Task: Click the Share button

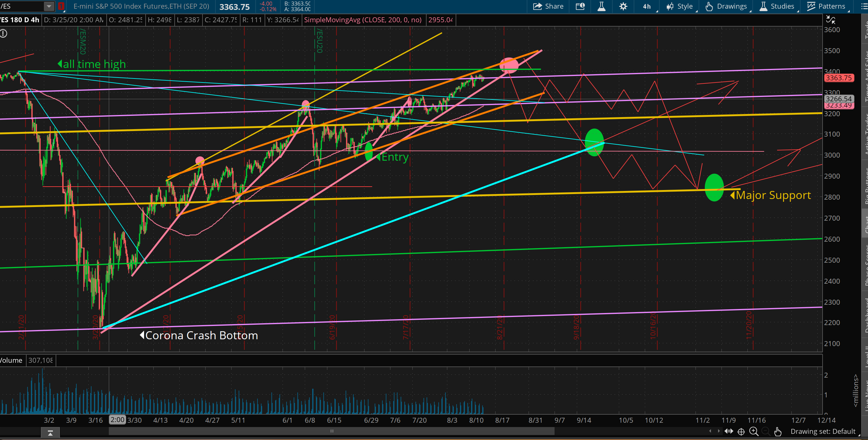Action: [x=548, y=6]
